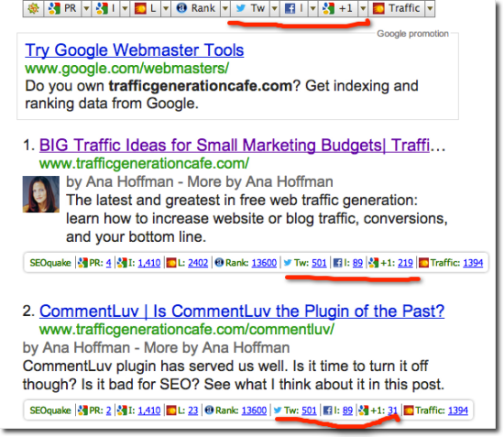The width and height of the screenshot is (504, 437).
Task: Open the SEOquake gear settings icon
Action: click(33, 8)
